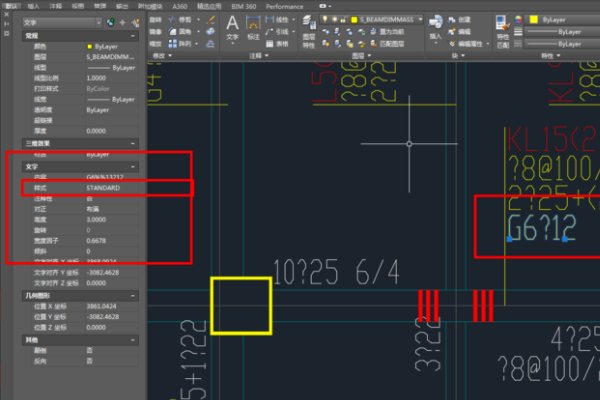This screenshot has width=600, height=400.
Task: Close the properties palette
Action: 7,14
